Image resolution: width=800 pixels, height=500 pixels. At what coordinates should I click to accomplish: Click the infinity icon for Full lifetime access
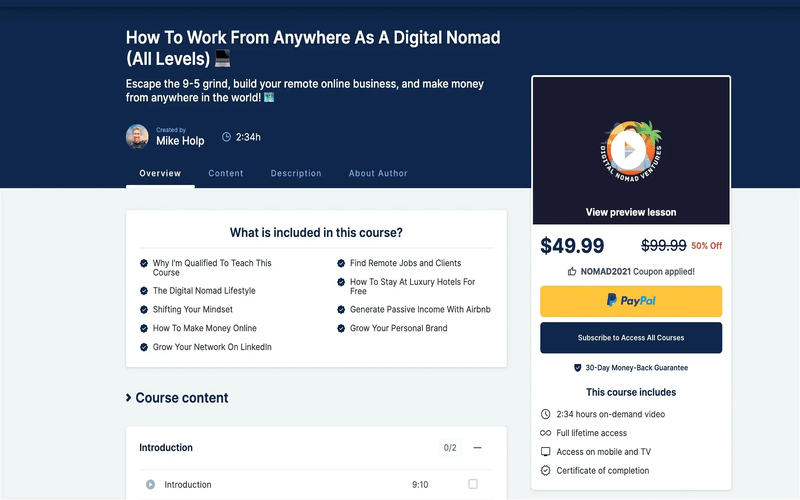coord(545,433)
